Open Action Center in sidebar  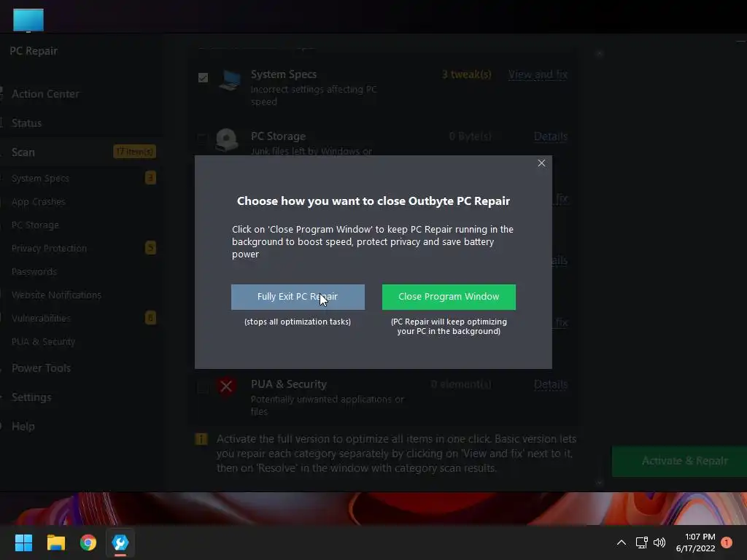tap(45, 94)
